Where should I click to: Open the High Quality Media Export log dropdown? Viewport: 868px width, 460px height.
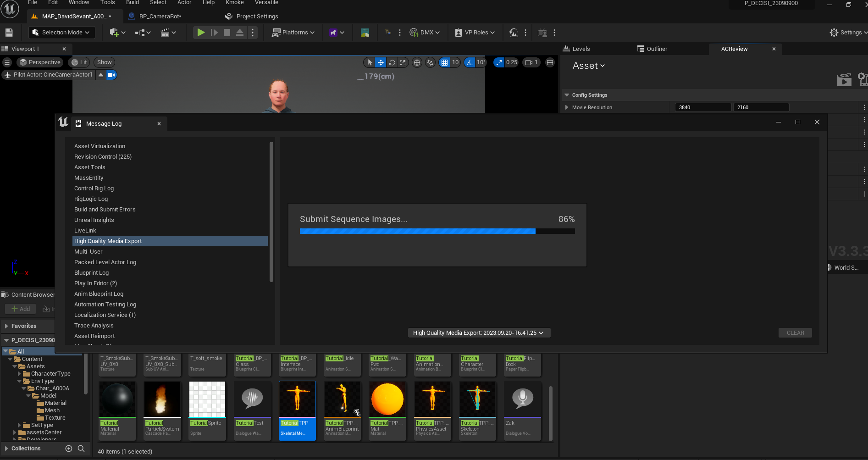(x=479, y=333)
